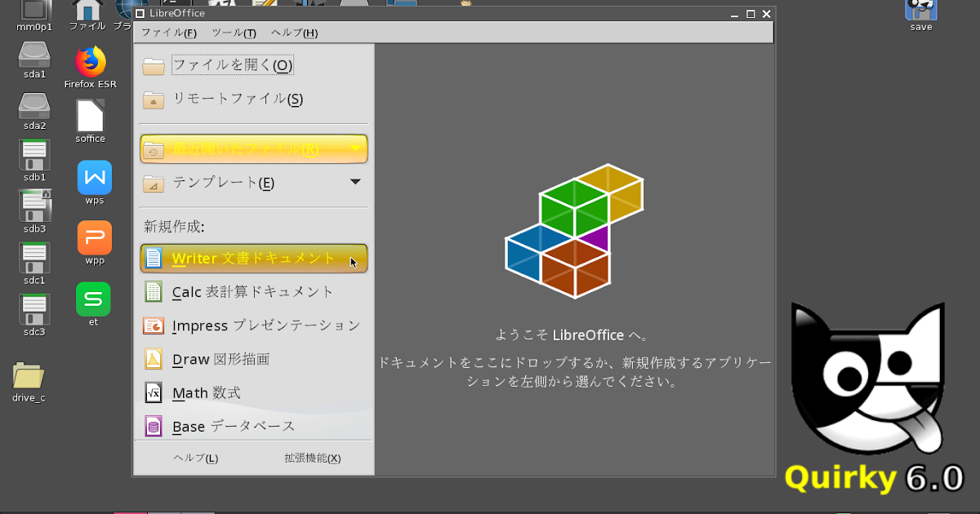Create a new Math 数式
The width and height of the screenshot is (980, 514).
point(254,392)
